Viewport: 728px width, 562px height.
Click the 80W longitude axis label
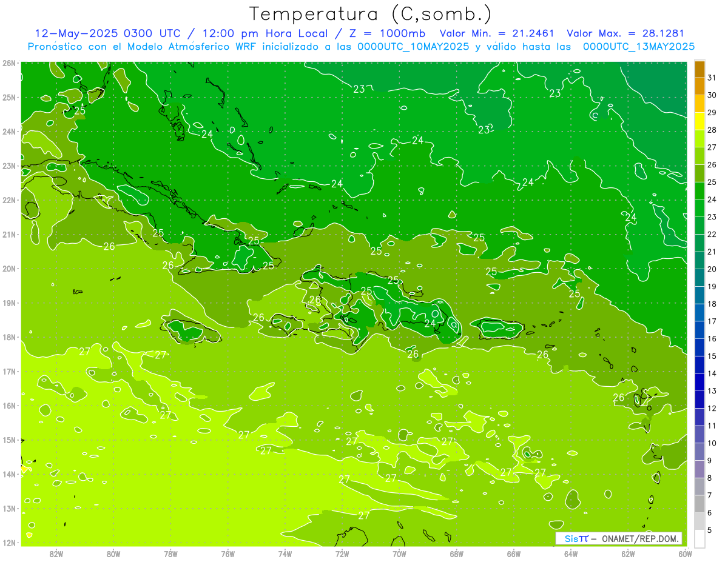pyautogui.click(x=113, y=554)
